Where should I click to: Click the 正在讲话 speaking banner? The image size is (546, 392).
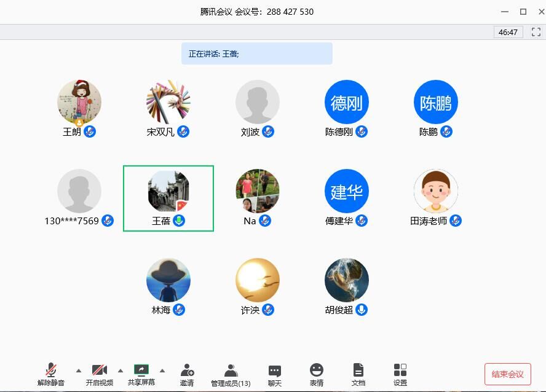[x=256, y=53]
